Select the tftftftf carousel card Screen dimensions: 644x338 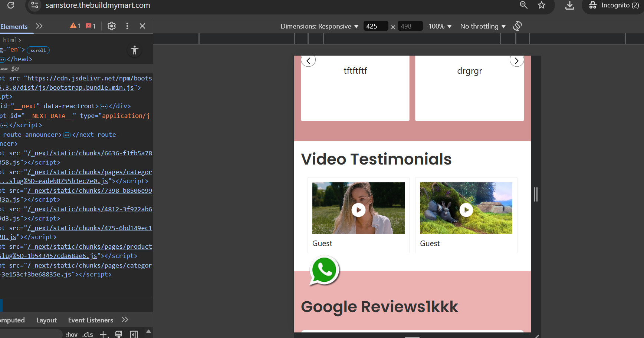click(355, 88)
